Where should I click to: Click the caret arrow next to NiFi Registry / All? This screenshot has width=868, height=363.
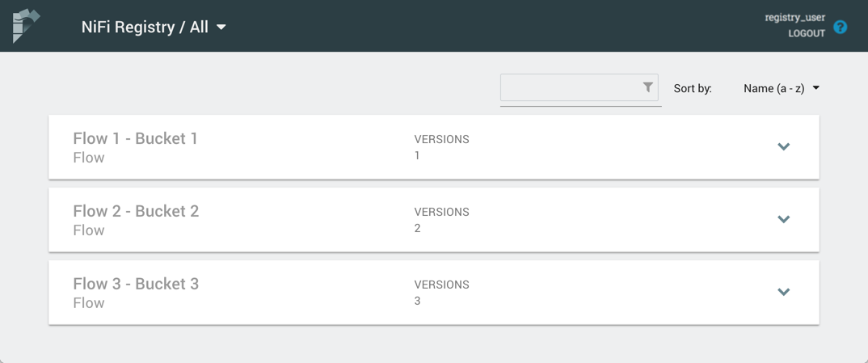221,27
